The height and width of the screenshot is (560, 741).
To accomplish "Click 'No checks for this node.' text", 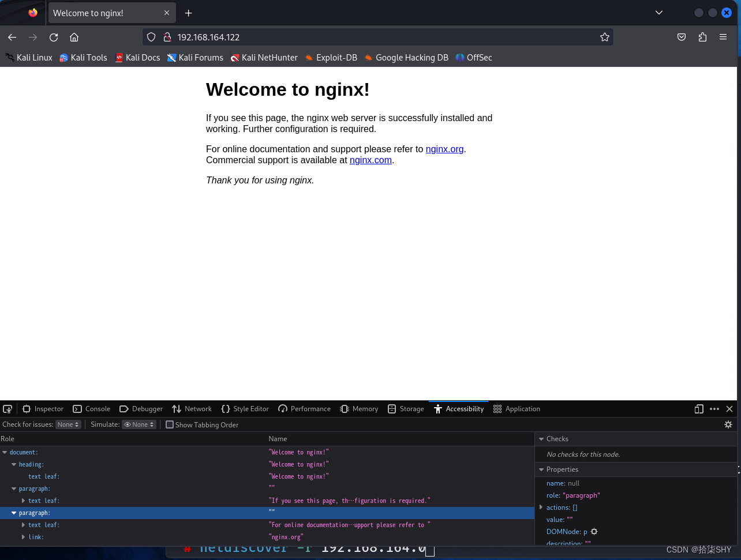I will click(x=583, y=454).
